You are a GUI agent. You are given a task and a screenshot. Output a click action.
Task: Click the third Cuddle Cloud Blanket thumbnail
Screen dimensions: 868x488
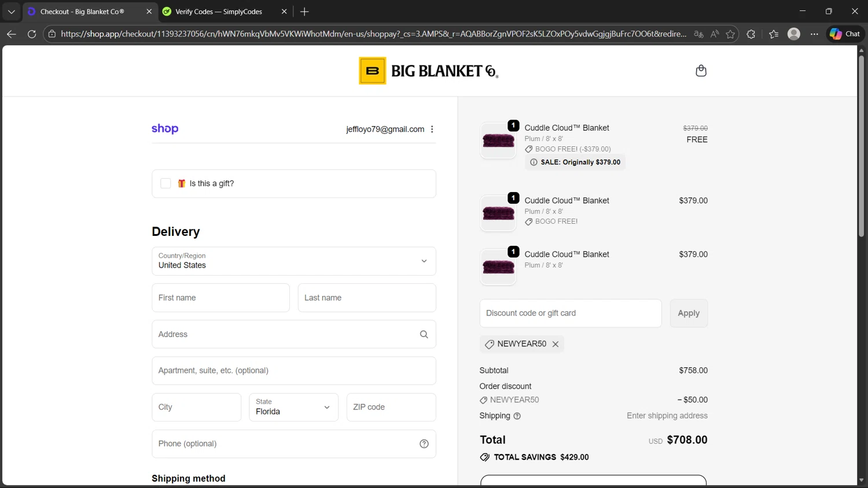pyautogui.click(x=498, y=267)
